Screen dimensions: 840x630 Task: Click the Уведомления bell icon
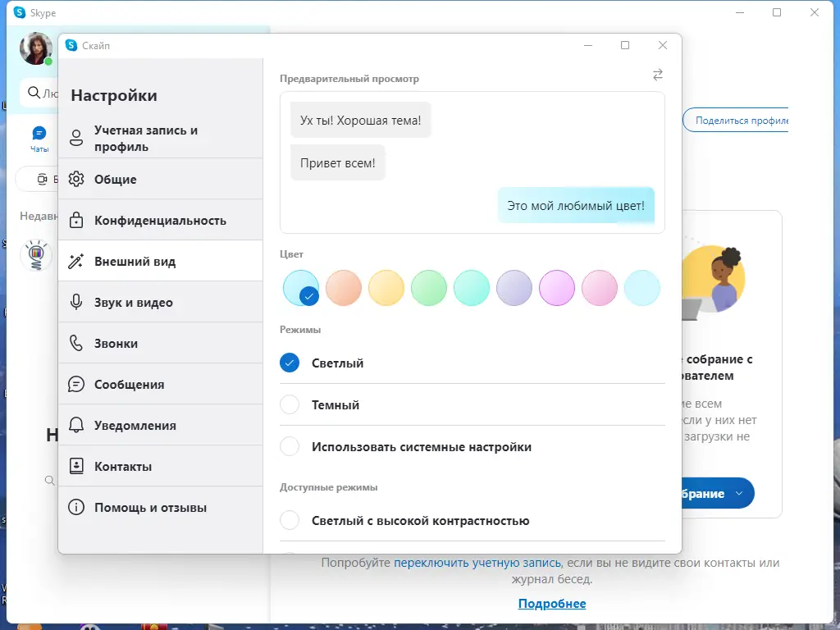pos(75,425)
